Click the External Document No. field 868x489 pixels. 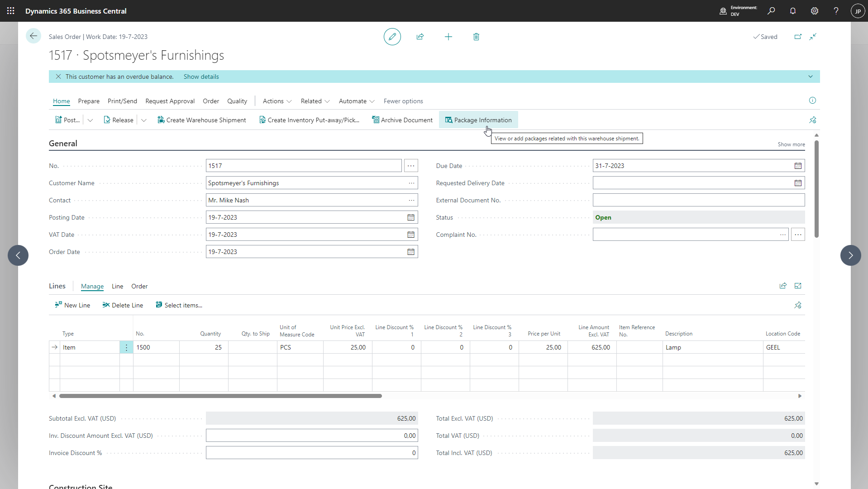[x=699, y=200]
